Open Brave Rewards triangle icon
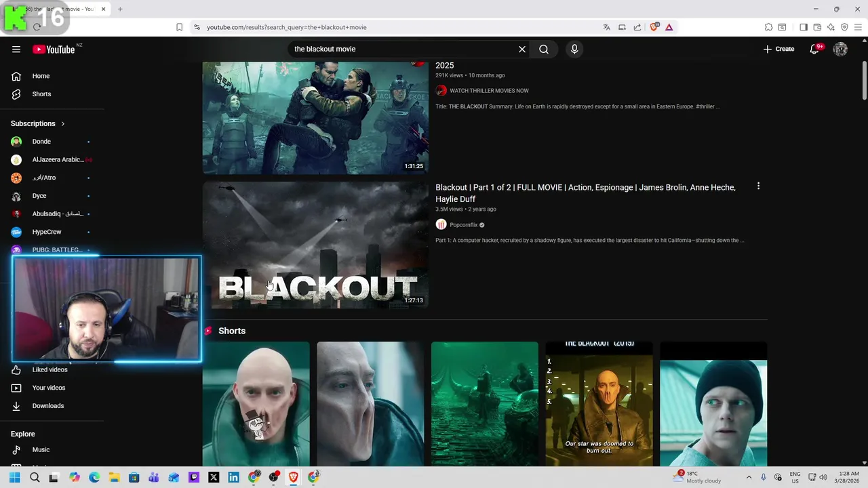 click(669, 27)
